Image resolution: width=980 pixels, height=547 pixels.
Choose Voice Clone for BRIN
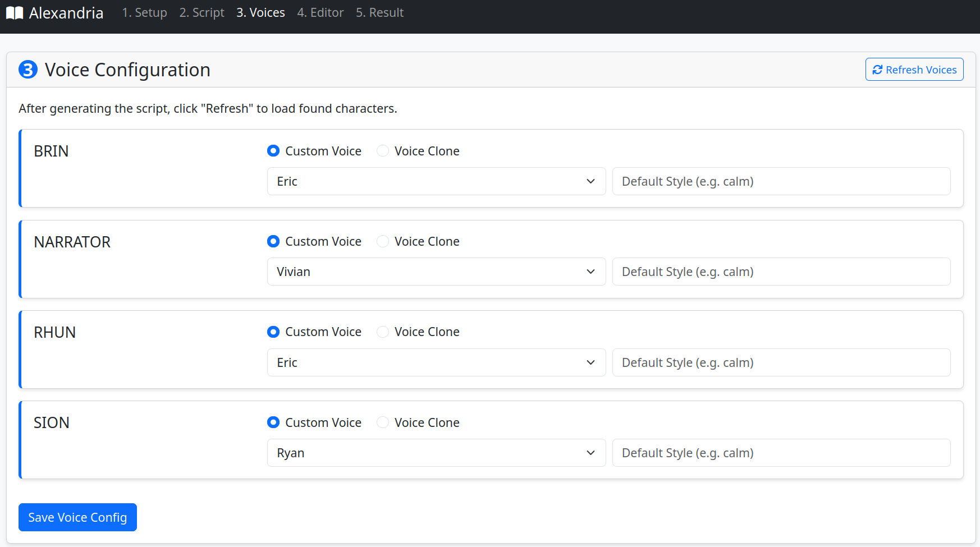click(x=383, y=151)
